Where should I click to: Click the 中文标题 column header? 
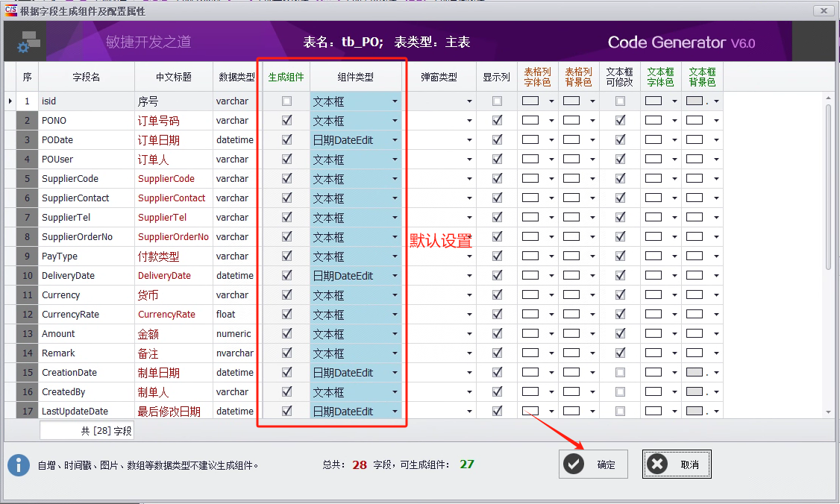[174, 77]
